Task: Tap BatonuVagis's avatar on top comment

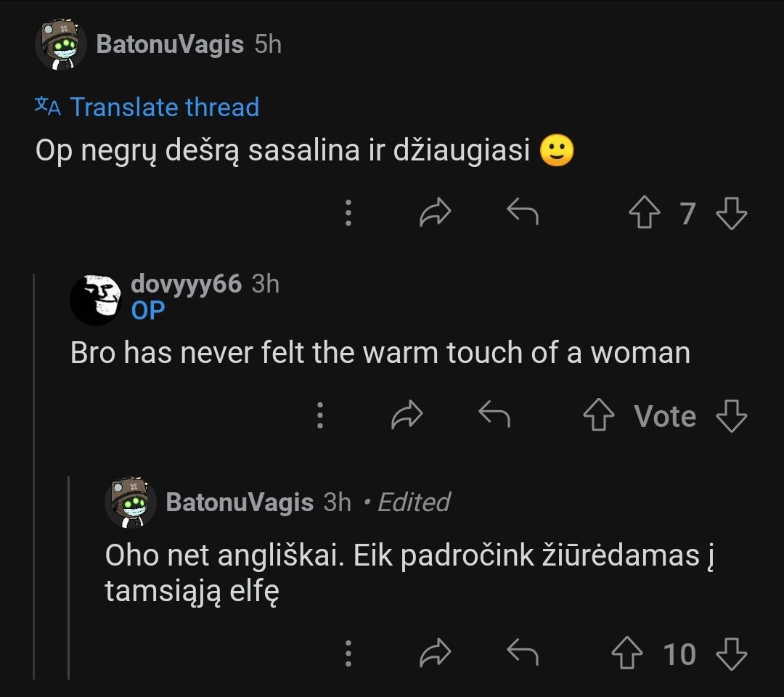Action: (x=61, y=46)
